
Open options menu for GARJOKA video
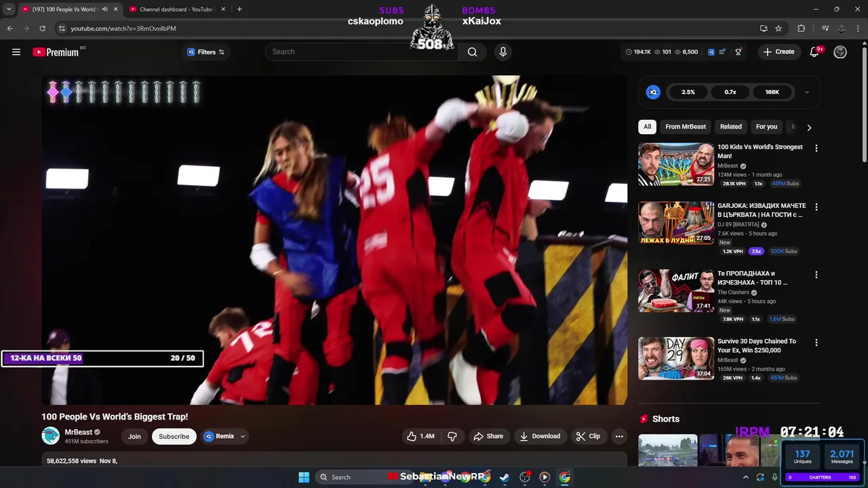816,207
